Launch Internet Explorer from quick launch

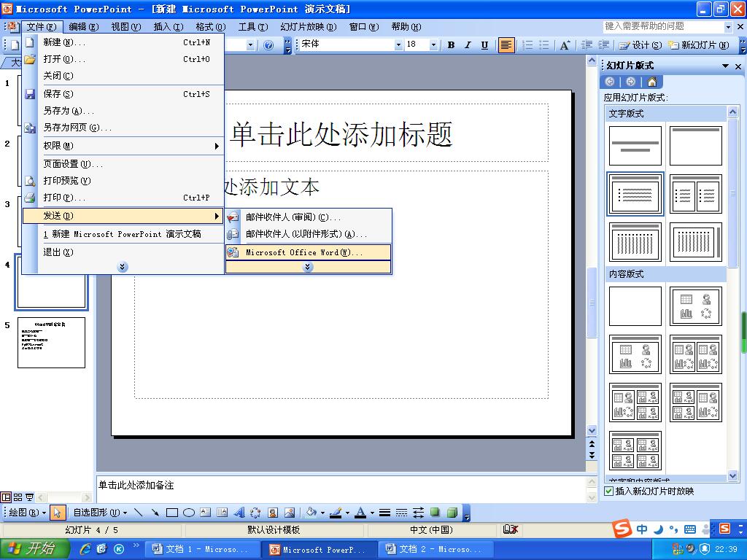tap(85, 549)
